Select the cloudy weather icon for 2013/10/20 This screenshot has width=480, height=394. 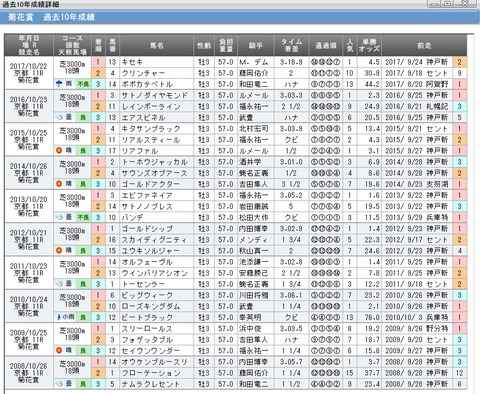59,217
